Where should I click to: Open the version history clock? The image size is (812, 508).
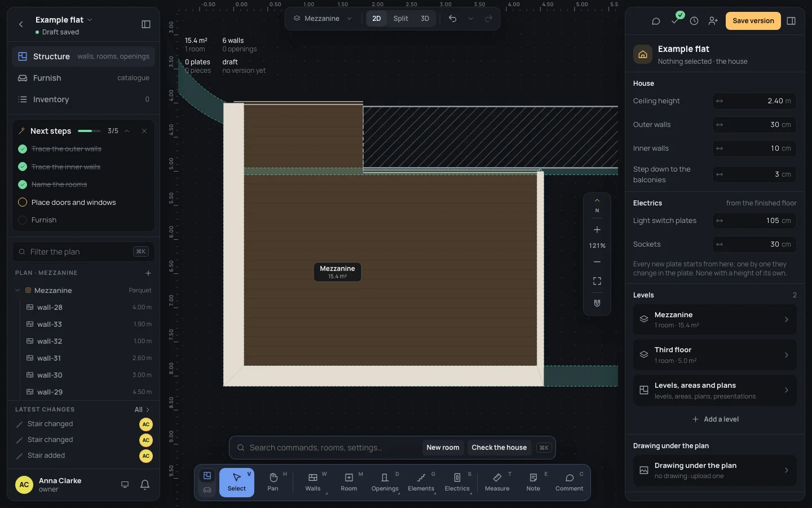[x=694, y=21]
